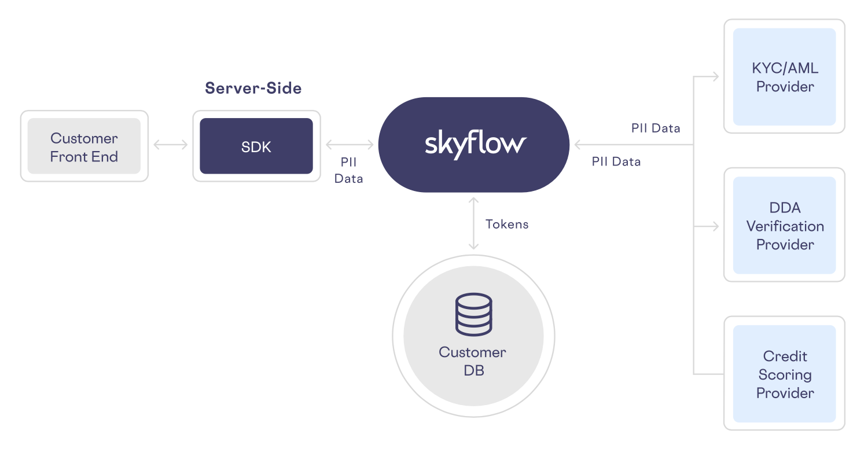This screenshot has height=456, width=868.
Task: Select the dark SDK box
Action: (256, 146)
